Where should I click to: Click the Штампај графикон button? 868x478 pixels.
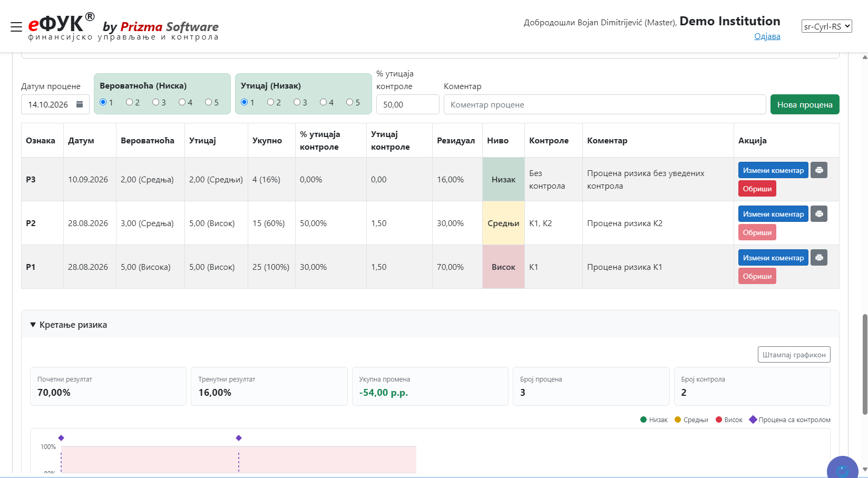click(x=794, y=355)
